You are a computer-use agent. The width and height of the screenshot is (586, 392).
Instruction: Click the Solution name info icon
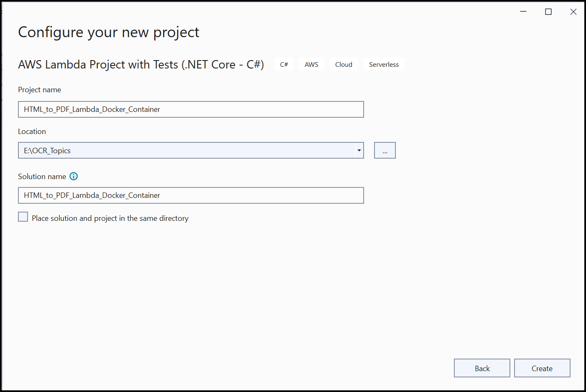click(74, 176)
